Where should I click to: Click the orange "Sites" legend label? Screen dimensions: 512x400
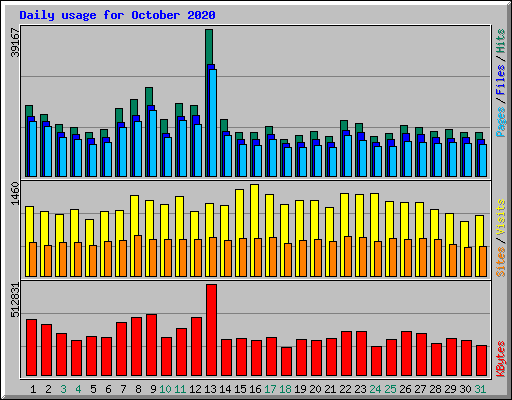(501, 262)
